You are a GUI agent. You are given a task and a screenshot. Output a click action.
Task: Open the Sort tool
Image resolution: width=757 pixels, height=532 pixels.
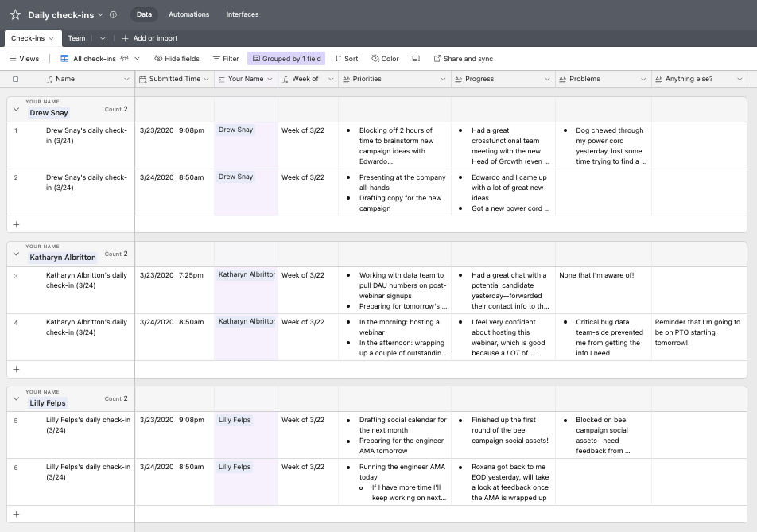346,59
